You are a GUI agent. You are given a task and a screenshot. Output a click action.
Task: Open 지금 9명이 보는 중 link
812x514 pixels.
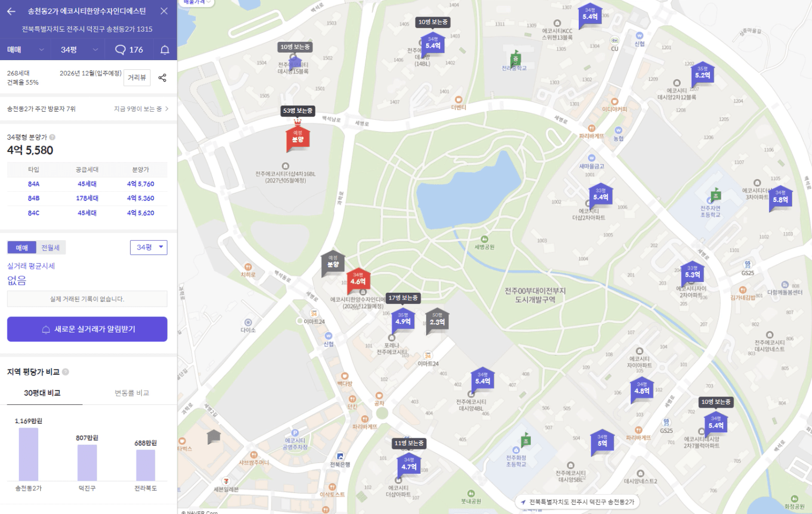click(x=141, y=109)
